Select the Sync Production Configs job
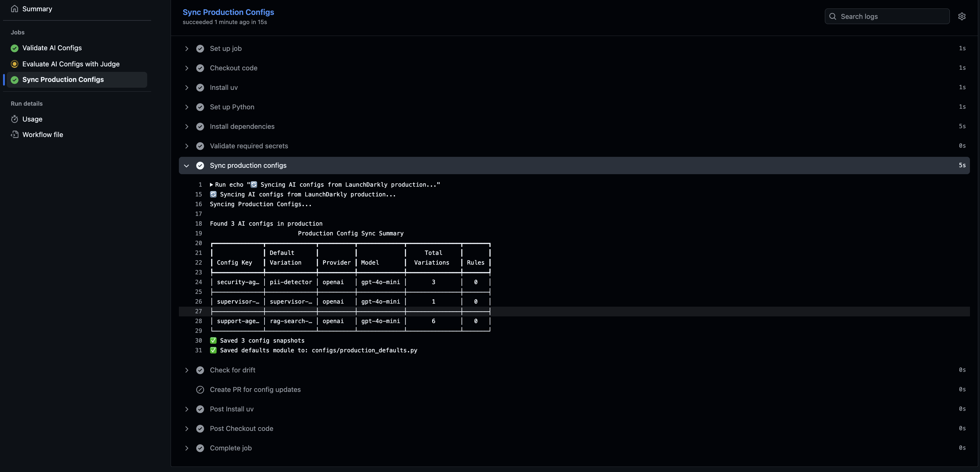 62,79
